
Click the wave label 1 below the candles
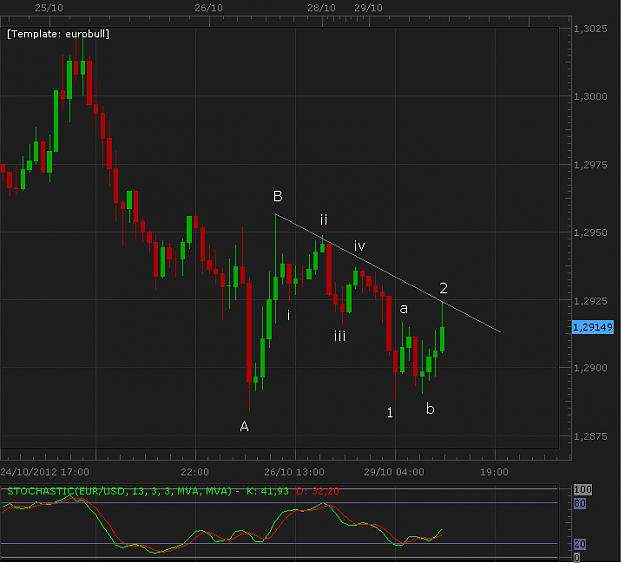390,412
